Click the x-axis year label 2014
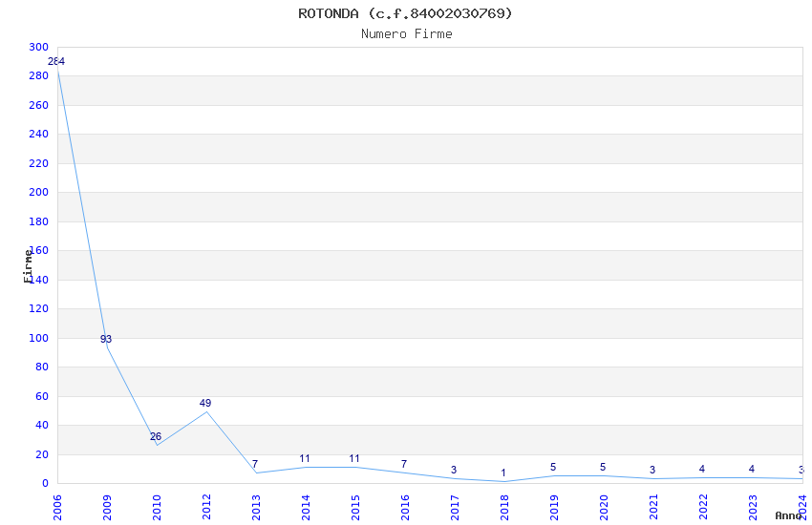The height and width of the screenshot is (525, 812). pos(306,508)
